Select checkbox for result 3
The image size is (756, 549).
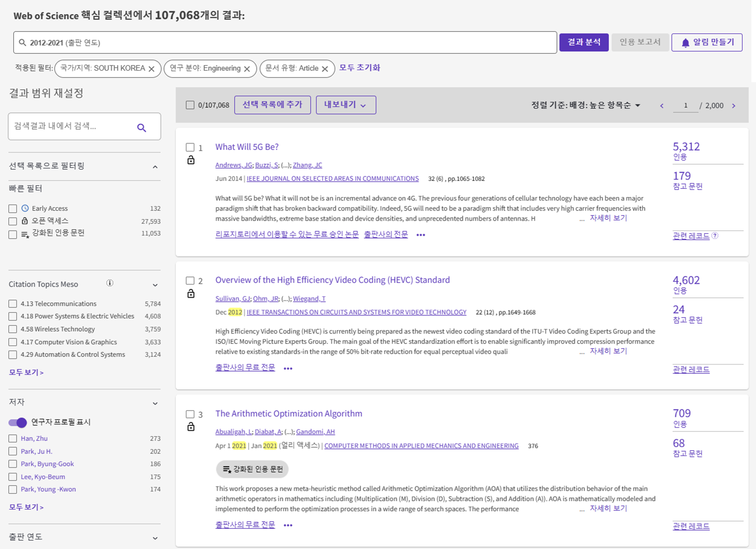click(x=190, y=414)
